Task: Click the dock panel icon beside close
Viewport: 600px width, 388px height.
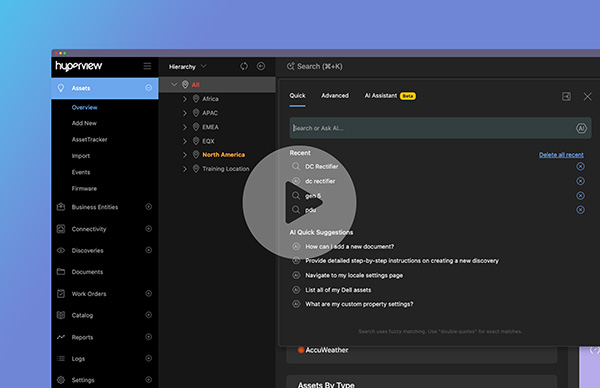Action: pos(566,96)
